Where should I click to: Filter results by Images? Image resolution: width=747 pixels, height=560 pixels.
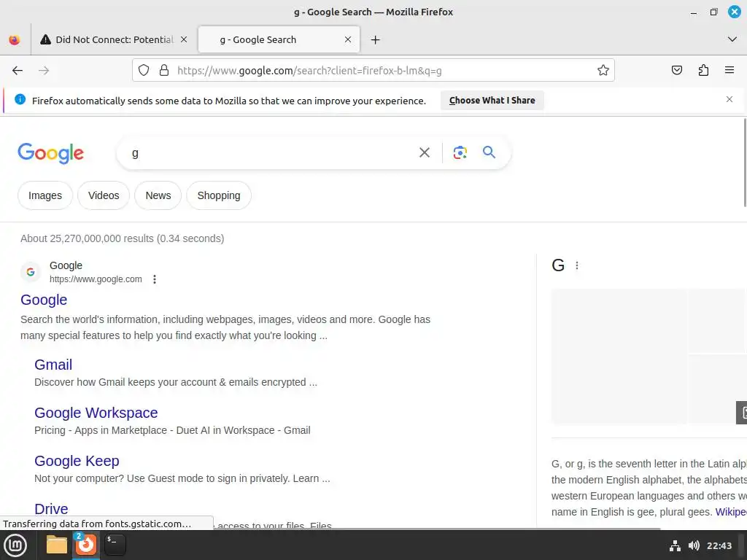pos(45,195)
